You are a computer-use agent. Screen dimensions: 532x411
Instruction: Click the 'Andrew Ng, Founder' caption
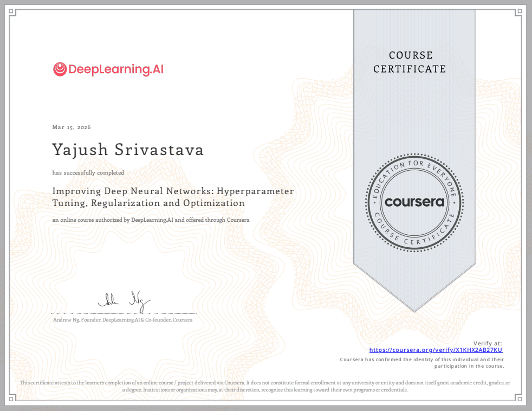tap(123, 320)
